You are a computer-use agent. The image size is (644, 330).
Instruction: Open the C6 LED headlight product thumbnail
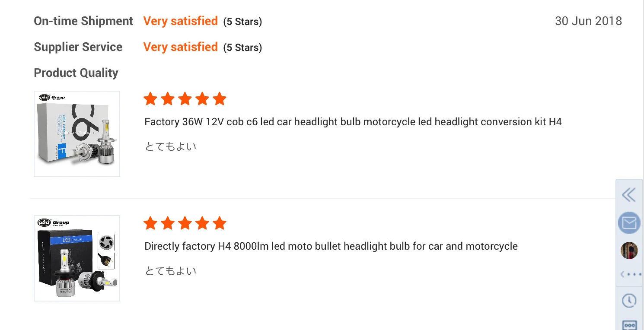point(77,133)
